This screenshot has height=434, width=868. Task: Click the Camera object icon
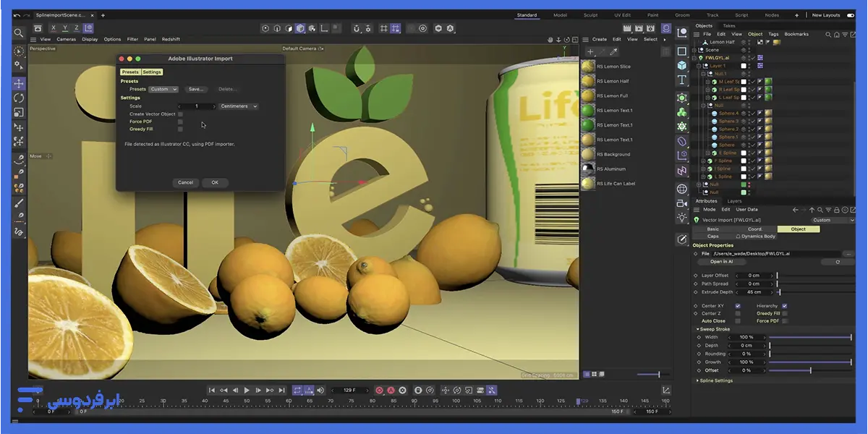click(x=682, y=203)
